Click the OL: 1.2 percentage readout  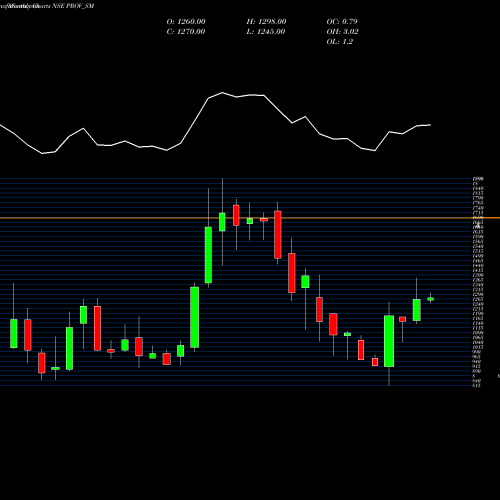(339, 42)
